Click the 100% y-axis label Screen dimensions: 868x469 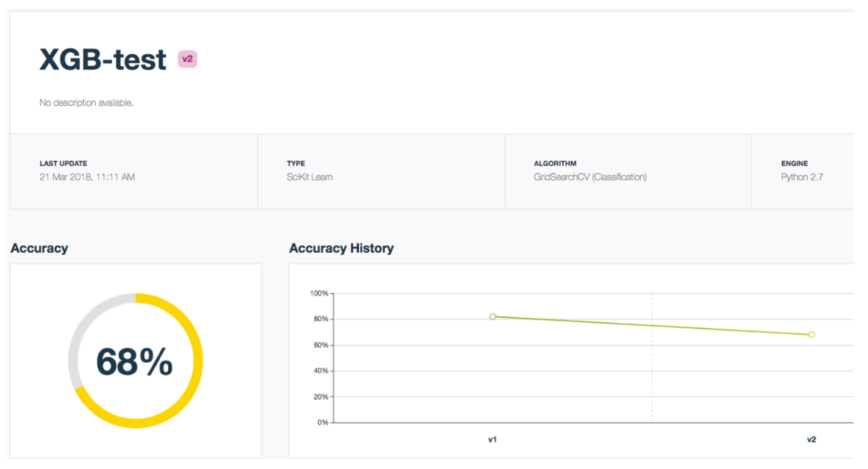coord(319,294)
